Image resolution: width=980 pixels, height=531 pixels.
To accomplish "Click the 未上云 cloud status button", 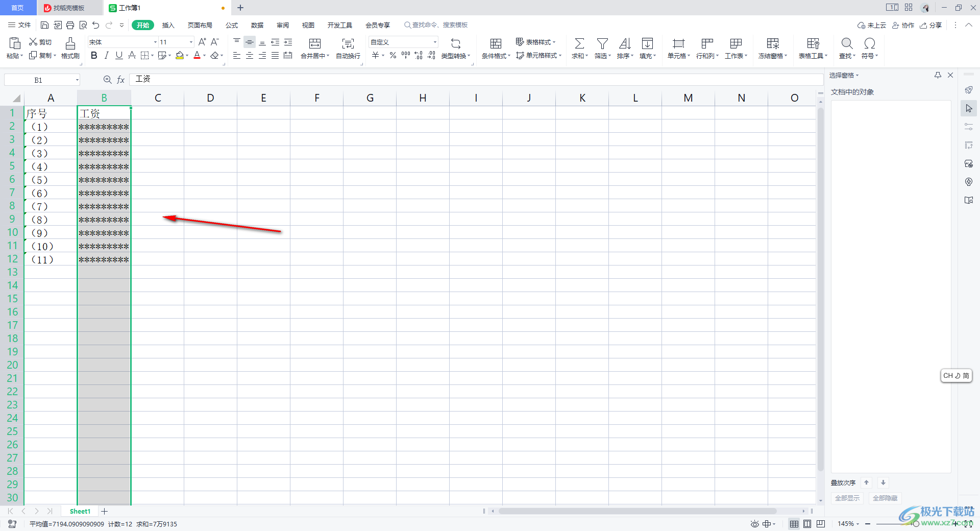I will click(x=872, y=25).
